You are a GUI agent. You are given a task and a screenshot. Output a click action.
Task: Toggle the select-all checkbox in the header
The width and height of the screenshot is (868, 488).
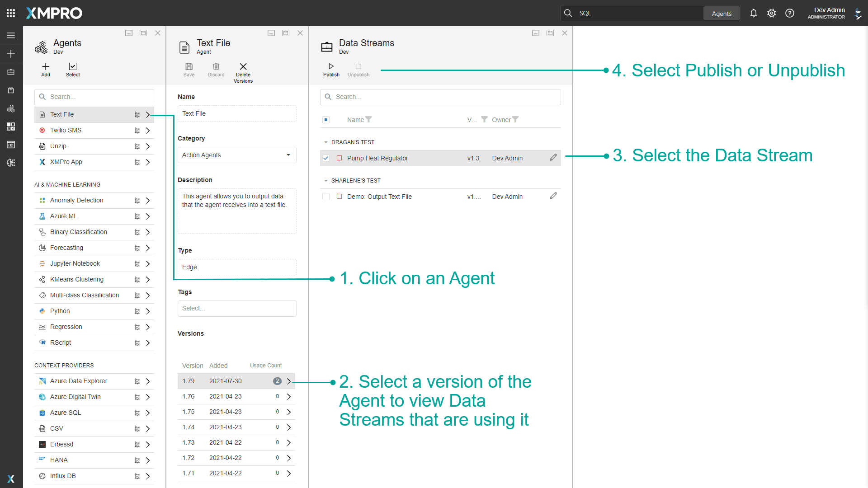coord(326,119)
